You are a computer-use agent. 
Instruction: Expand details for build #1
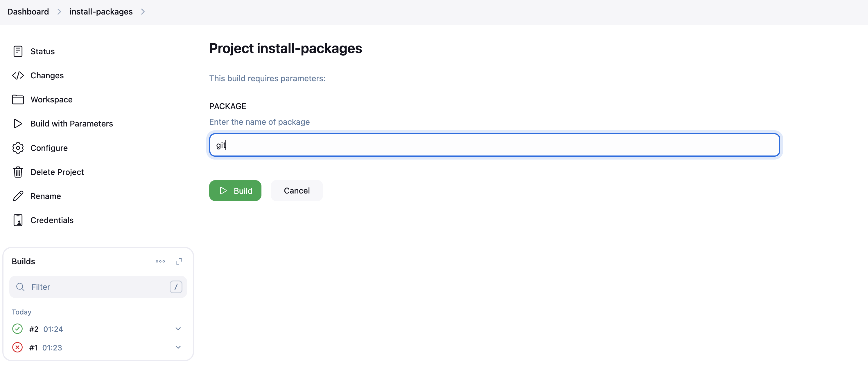(x=178, y=347)
